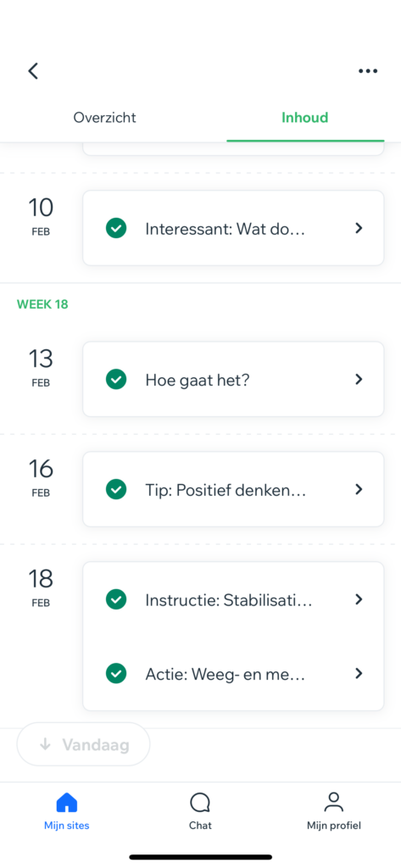The image size is (401, 868).
Task: Jump to today with Vandaag button
Action: coord(83,744)
